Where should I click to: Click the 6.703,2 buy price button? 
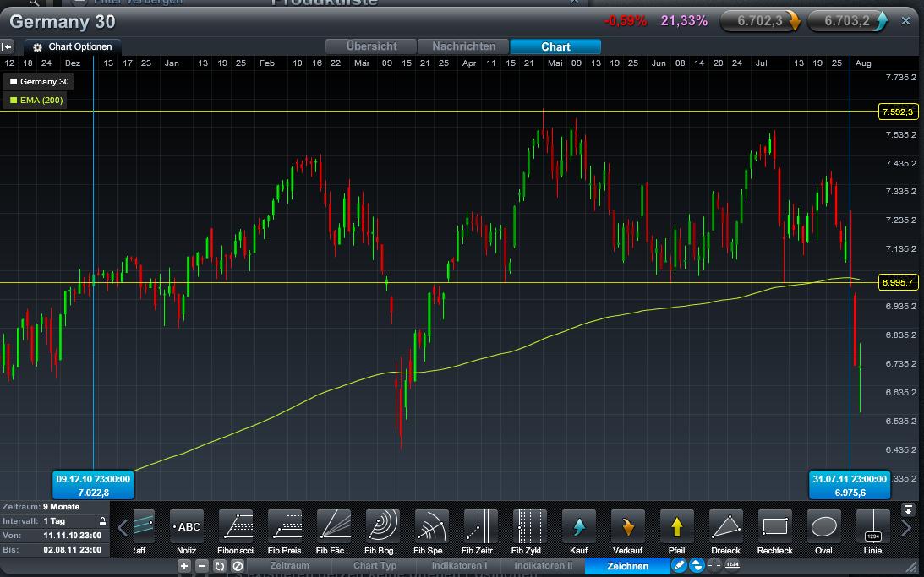[x=847, y=21]
